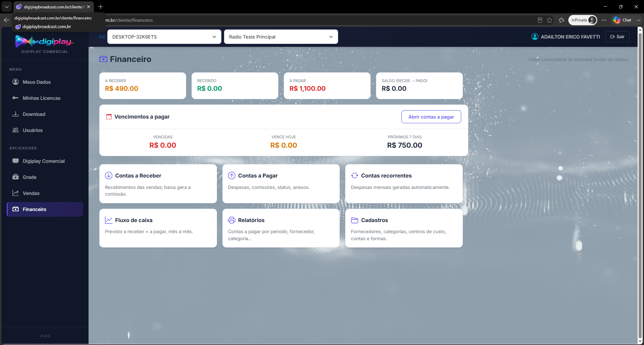Image resolution: width=644 pixels, height=345 pixels.
Task: Open Copilot Chat in browser toolbar
Action: click(622, 20)
